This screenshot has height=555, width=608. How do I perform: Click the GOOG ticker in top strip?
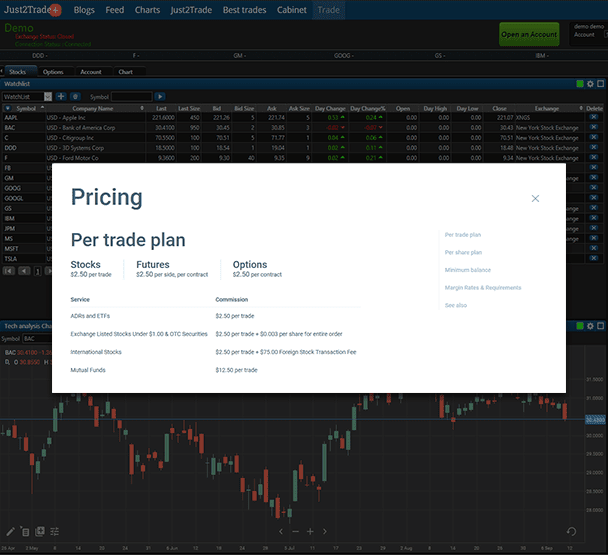344,55
